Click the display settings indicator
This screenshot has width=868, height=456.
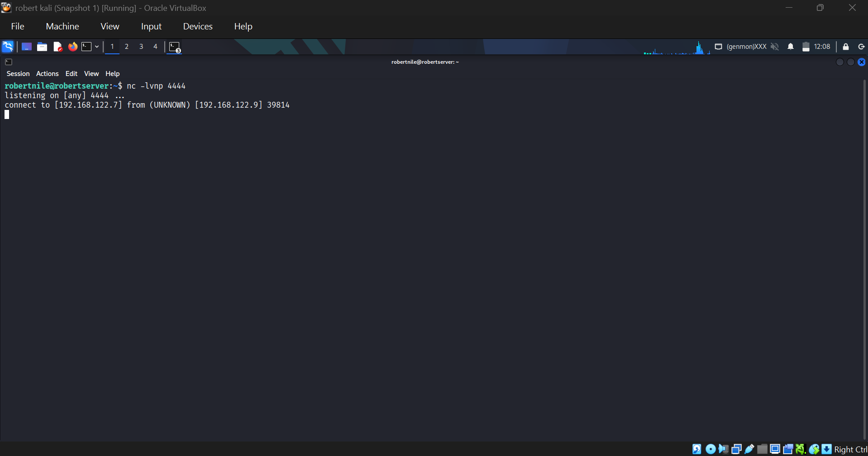click(775, 449)
